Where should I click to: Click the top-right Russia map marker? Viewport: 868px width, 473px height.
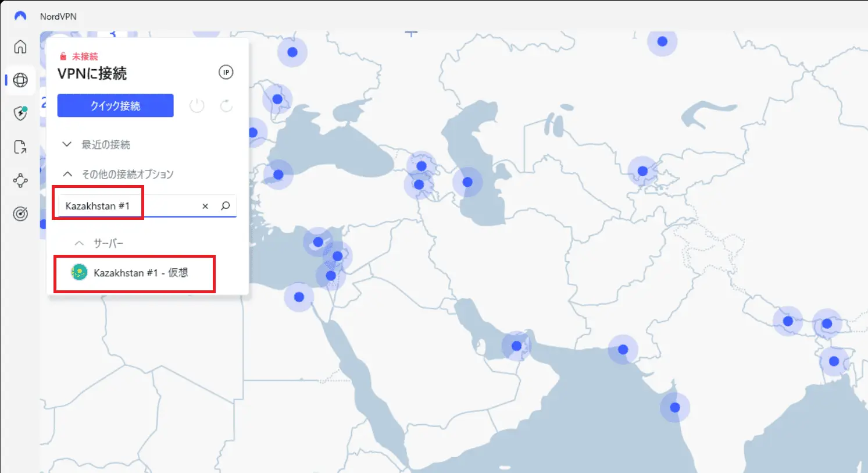click(662, 41)
